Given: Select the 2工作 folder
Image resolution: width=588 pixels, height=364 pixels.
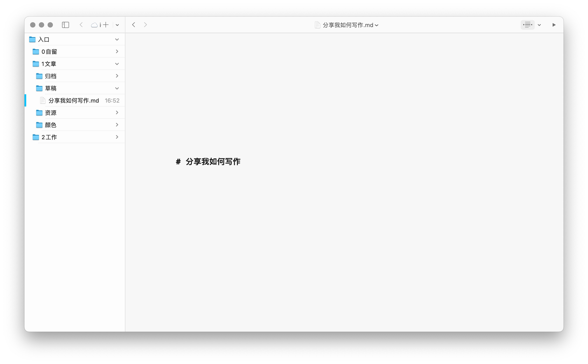Looking at the screenshot, I should 75,137.
